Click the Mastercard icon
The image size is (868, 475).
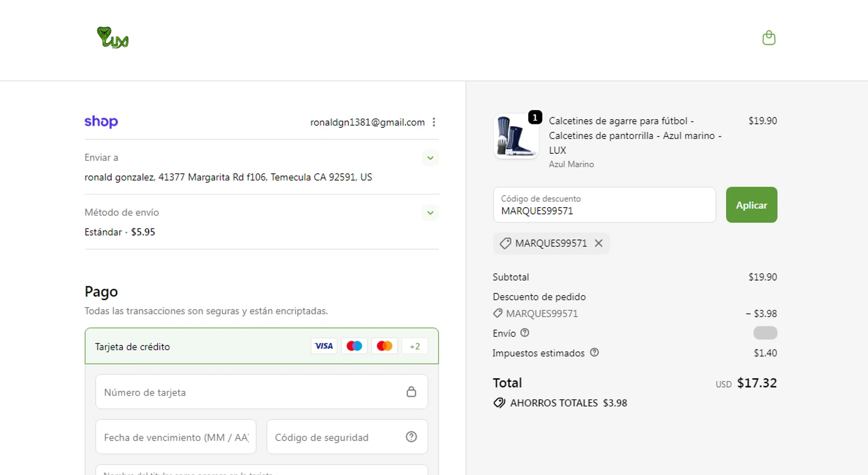[x=384, y=346]
